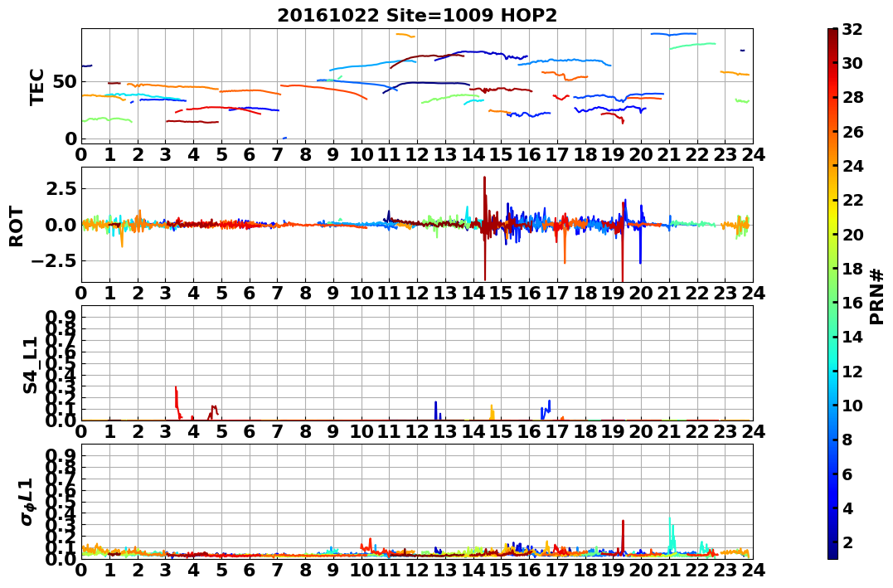Click orange S4_L1 spike before hour 15

[x=492, y=412]
